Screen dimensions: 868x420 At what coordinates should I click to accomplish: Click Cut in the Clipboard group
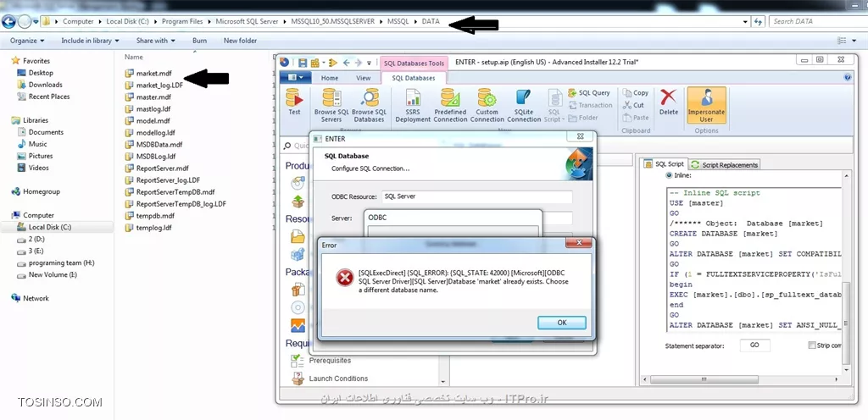click(633, 105)
